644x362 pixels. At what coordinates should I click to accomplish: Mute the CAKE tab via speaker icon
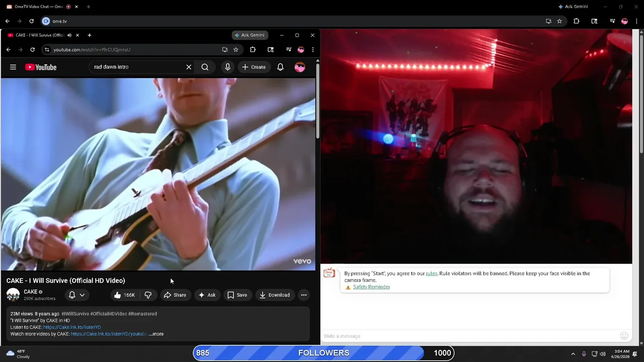(x=69, y=35)
